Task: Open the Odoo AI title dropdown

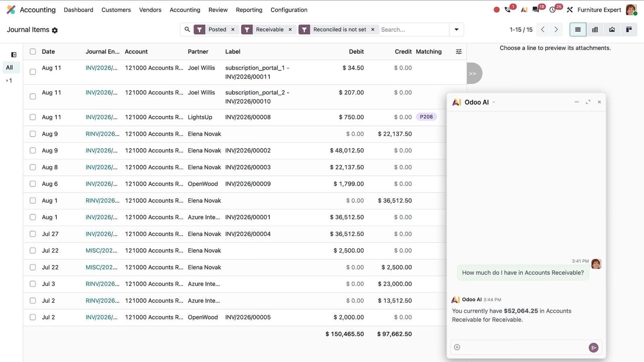Action: [x=494, y=102]
